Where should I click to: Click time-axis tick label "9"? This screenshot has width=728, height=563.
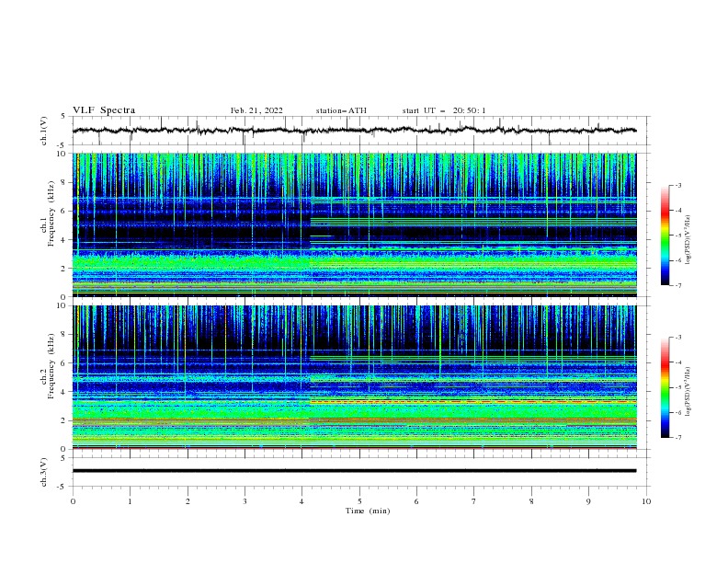(x=588, y=501)
